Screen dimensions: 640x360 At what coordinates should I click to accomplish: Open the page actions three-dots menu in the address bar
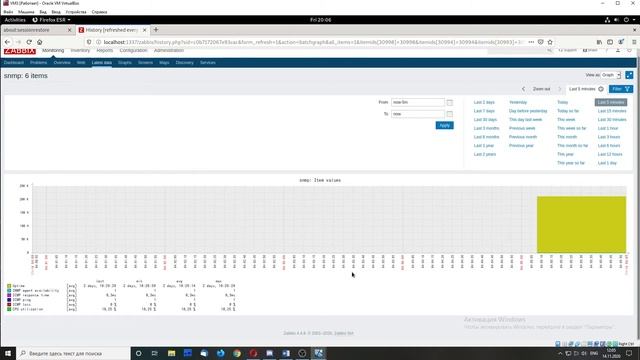pos(531,42)
